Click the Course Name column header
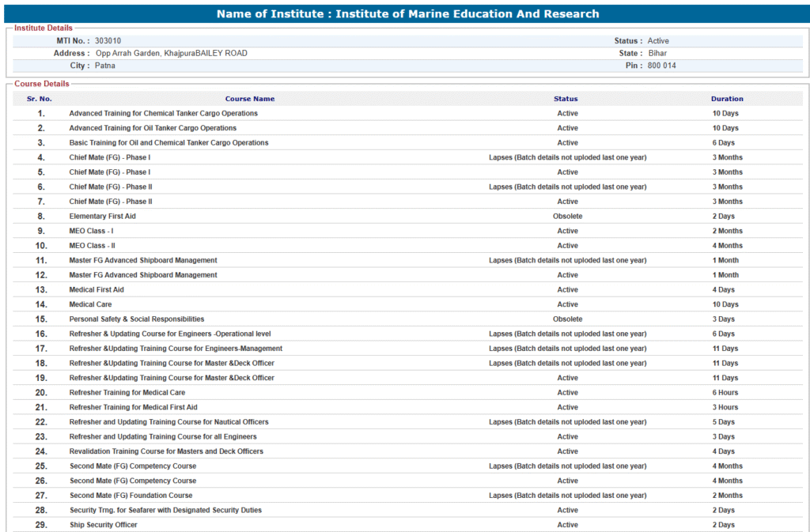This screenshot has height=532, width=810. tap(249, 99)
